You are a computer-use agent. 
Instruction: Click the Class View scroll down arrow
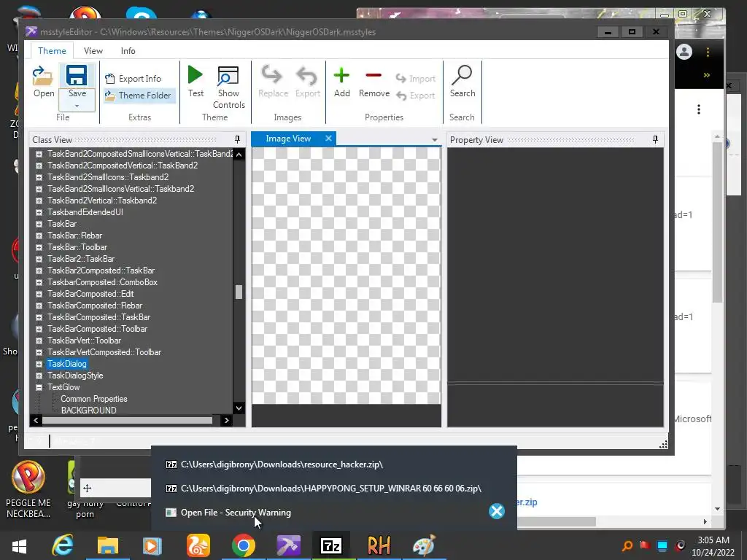[x=239, y=408]
